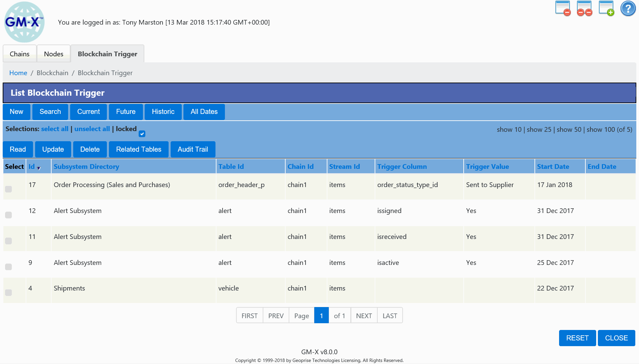Show All Dates
Image resolution: width=639 pixels, height=364 pixels.
204,112
